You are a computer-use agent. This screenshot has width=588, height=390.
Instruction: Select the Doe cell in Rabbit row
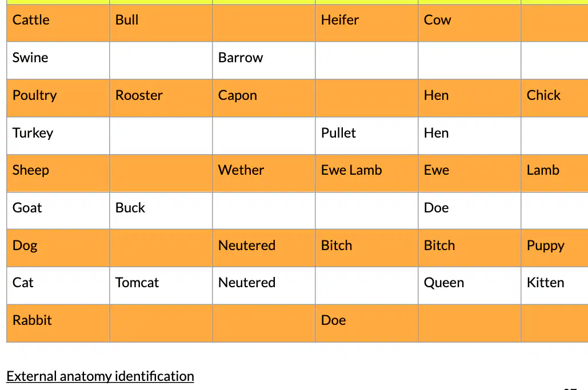366,323
